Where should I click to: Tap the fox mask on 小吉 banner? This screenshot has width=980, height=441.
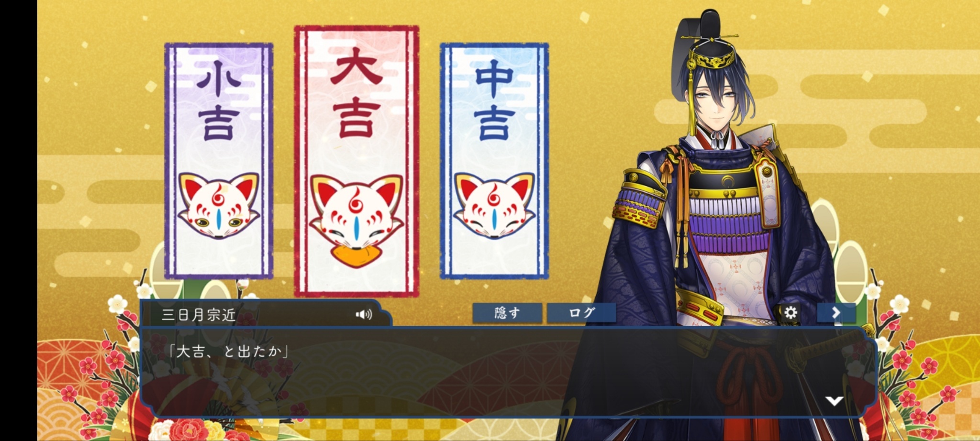tap(219, 206)
